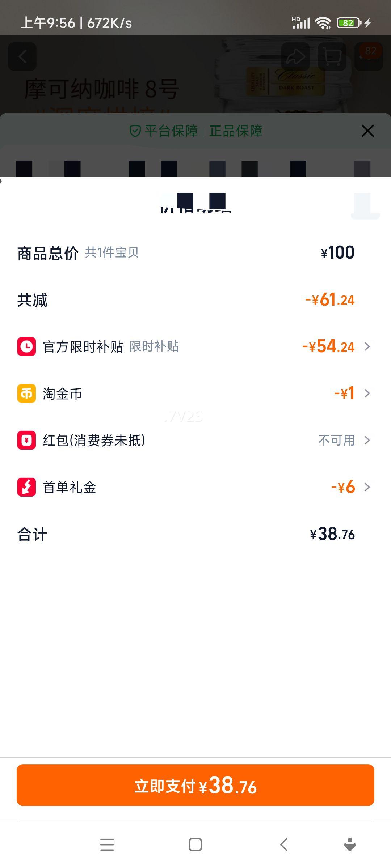Tap the share arrow icon
Viewport: 391px width, 868px height.
click(x=295, y=57)
